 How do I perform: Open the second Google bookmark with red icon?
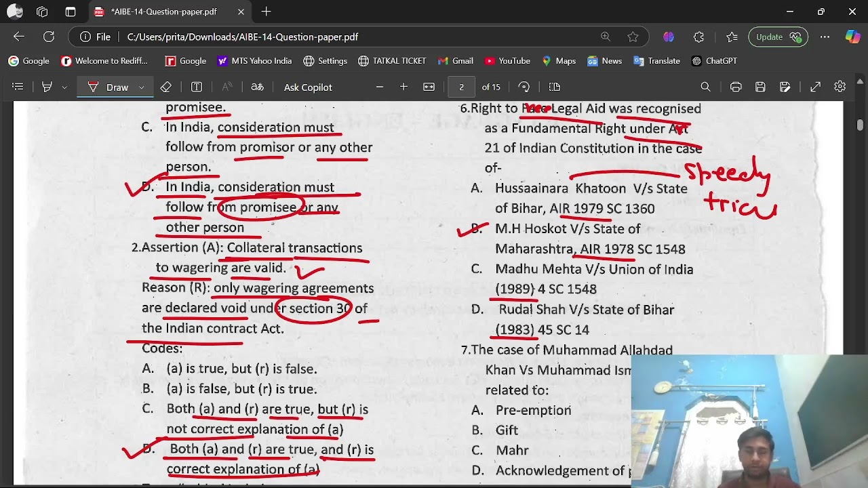point(186,61)
